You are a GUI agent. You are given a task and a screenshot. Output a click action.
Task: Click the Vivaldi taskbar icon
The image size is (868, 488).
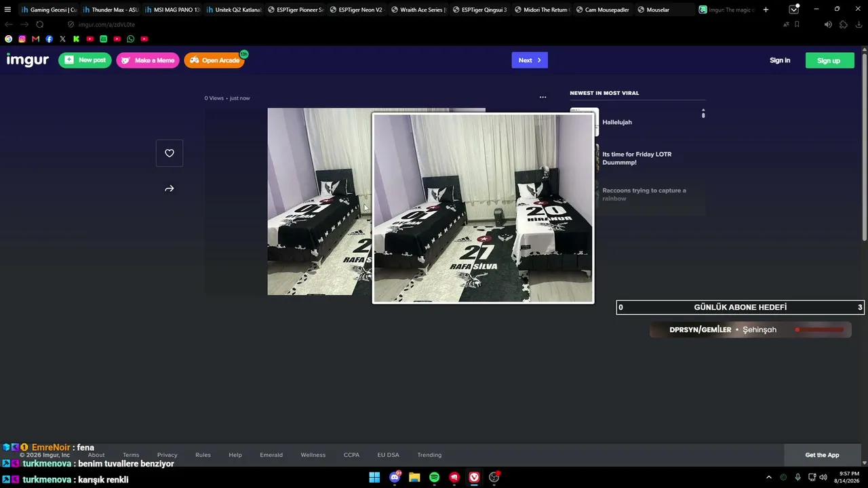pyautogui.click(x=475, y=477)
